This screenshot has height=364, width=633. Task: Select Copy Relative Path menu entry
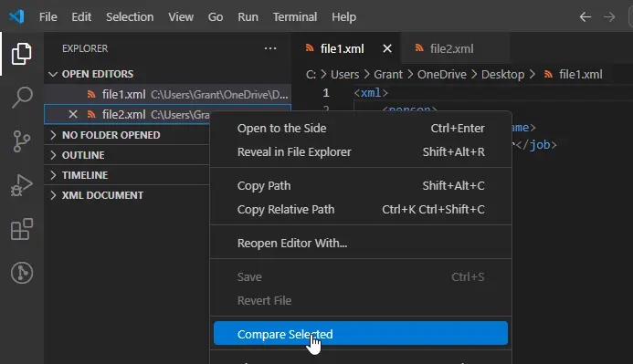tap(361, 210)
